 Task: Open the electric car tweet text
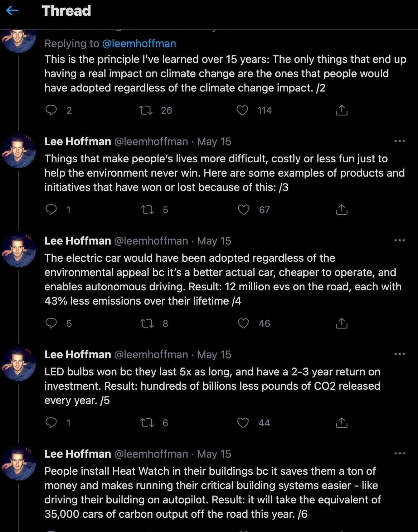coord(223,279)
